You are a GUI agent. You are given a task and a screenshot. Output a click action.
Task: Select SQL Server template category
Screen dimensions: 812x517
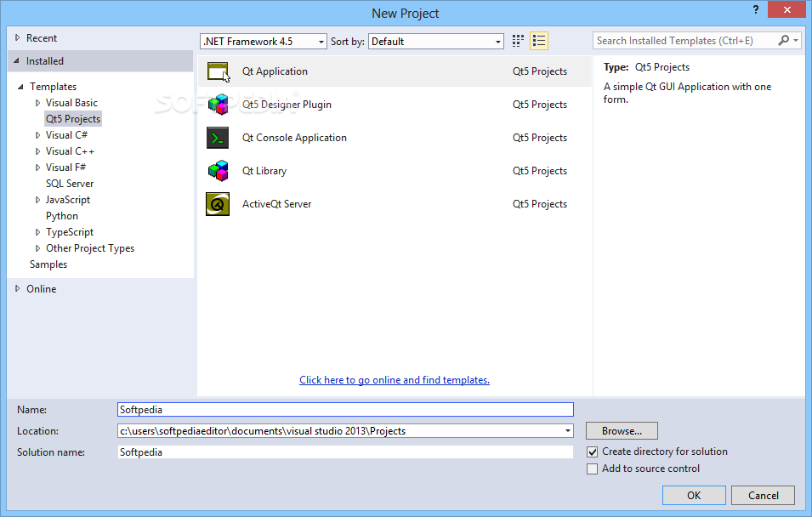point(70,184)
